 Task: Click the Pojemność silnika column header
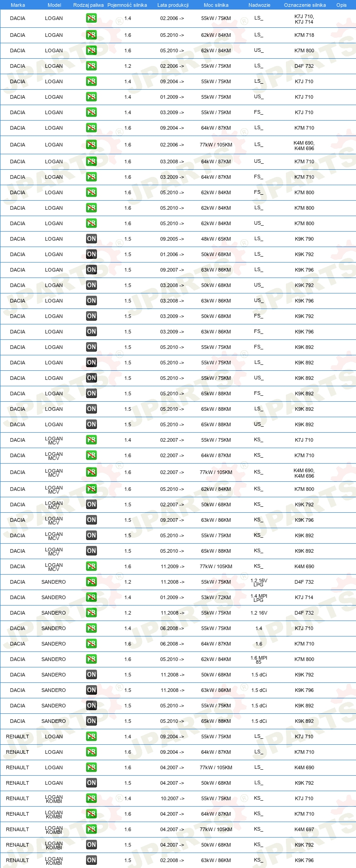pos(127,5)
